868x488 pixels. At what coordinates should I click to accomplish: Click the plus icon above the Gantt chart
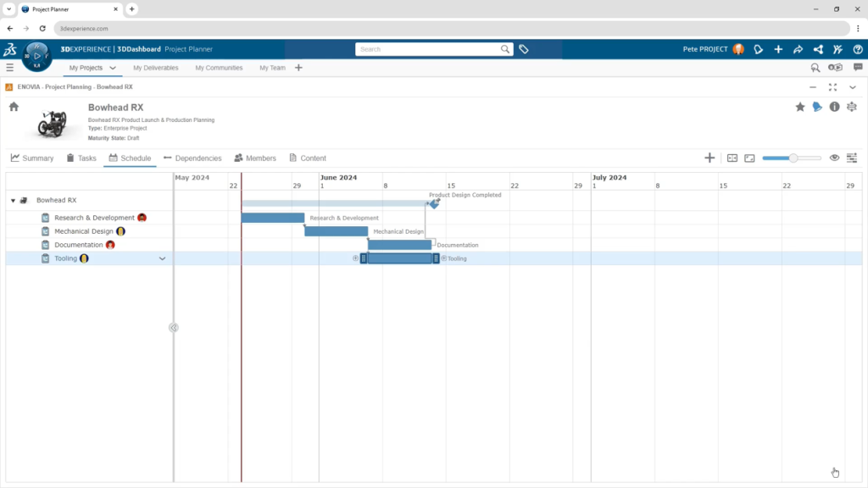(709, 158)
